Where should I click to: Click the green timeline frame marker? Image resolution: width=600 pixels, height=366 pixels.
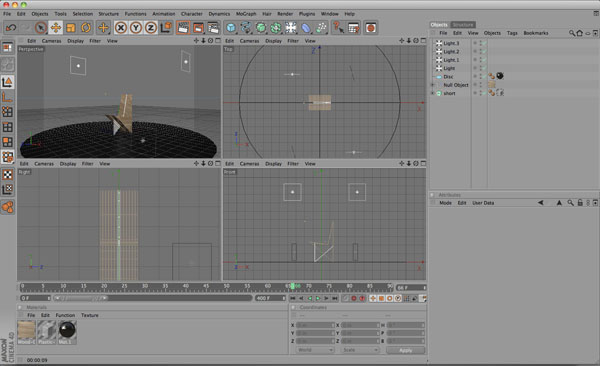[292, 286]
